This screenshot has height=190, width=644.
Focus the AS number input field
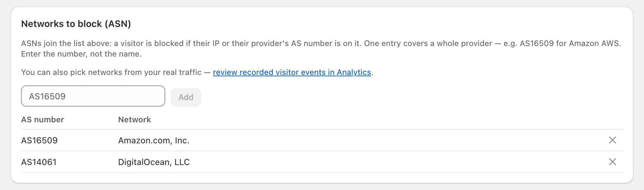pos(93,96)
